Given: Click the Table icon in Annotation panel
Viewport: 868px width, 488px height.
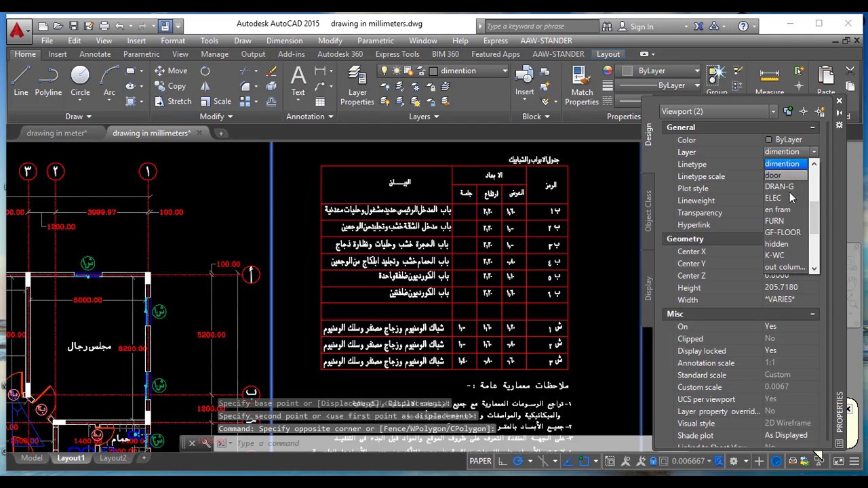Looking at the screenshot, I should (320, 101).
